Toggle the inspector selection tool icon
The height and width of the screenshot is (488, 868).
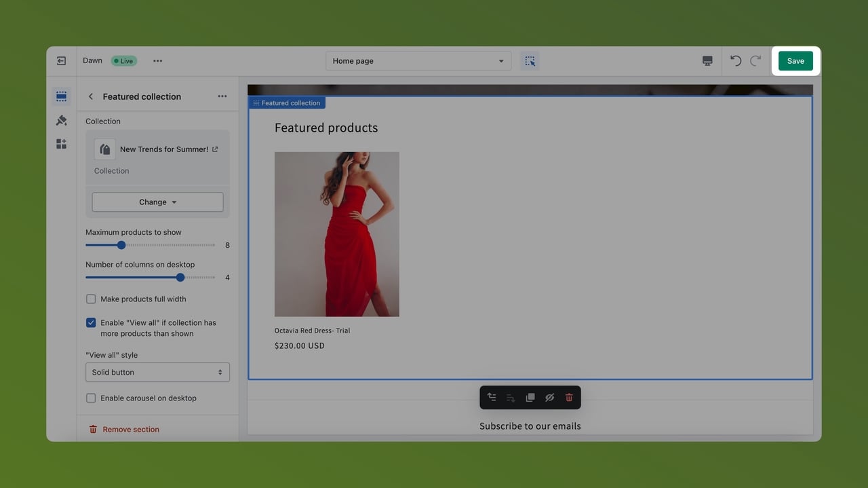tap(530, 61)
